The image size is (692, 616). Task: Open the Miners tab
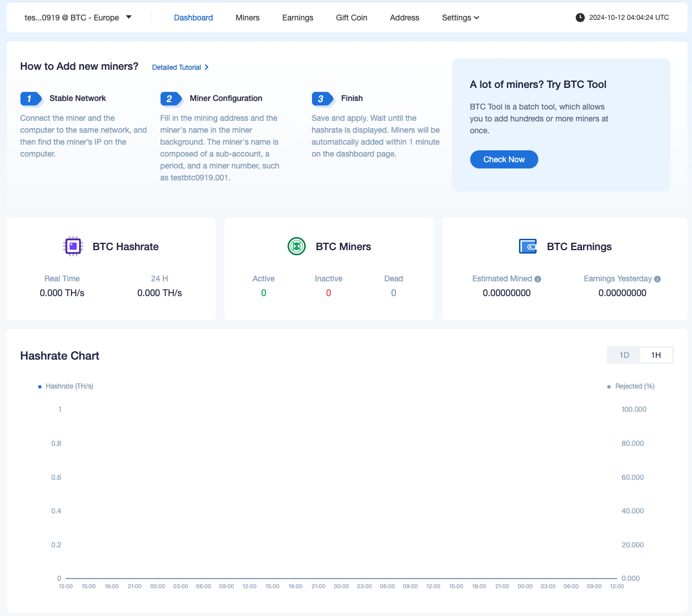[247, 18]
